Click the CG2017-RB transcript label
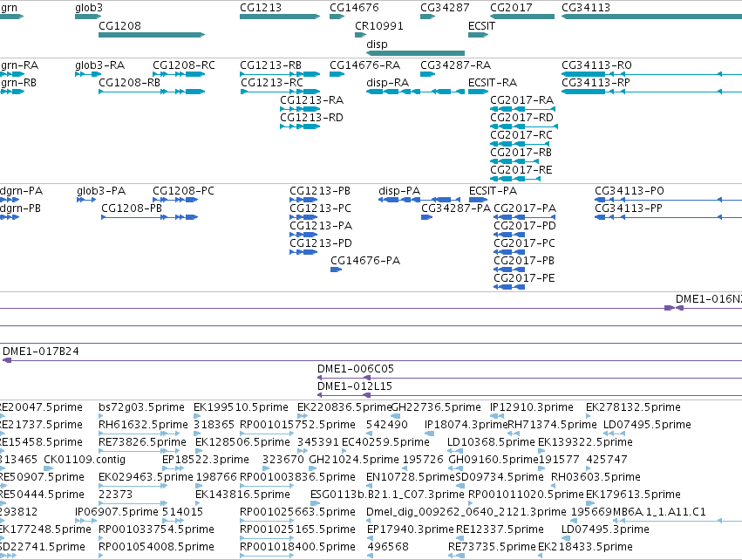 coord(521,153)
